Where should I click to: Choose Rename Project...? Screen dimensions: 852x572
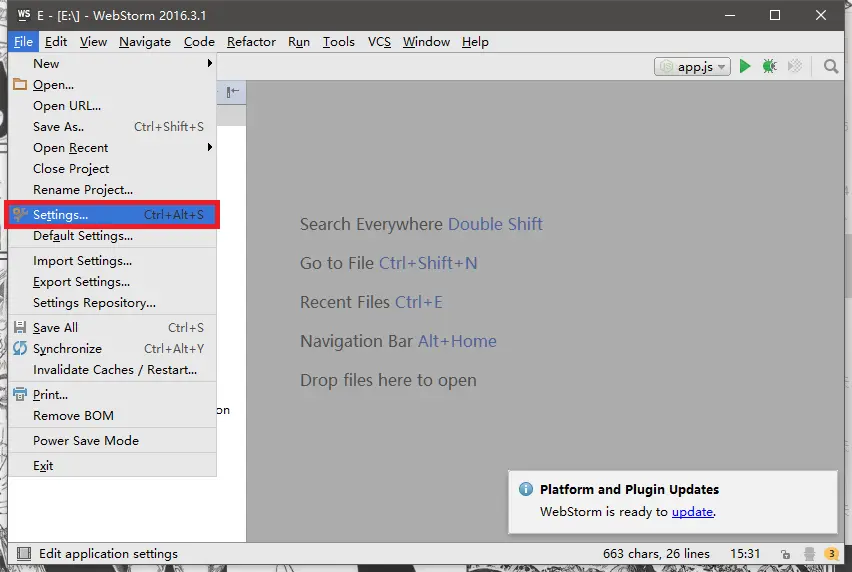tap(112, 190)
